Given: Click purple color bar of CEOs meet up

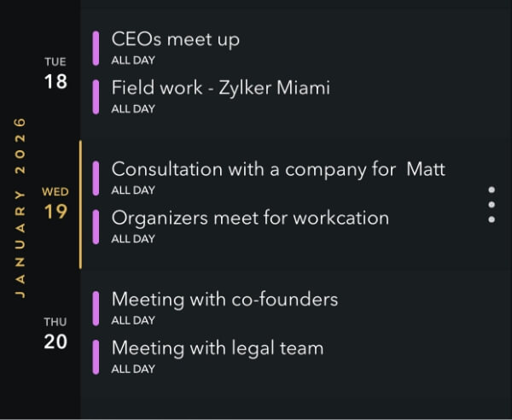Looking at the screenshot, I should [96, 49].
